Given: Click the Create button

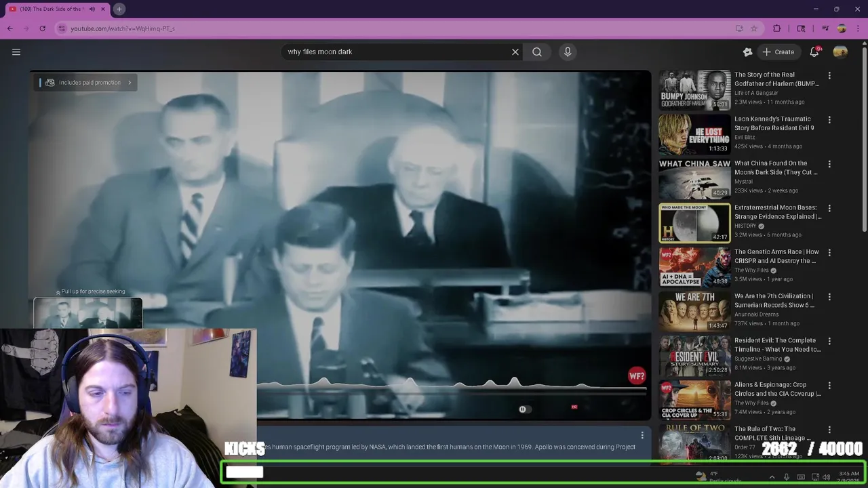Looking at the screenshot, I should (x=778, y=52).
